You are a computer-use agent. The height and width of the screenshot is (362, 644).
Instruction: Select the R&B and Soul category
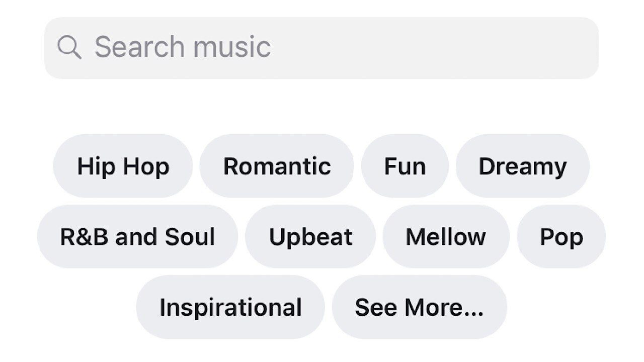(x=137, y=236)
